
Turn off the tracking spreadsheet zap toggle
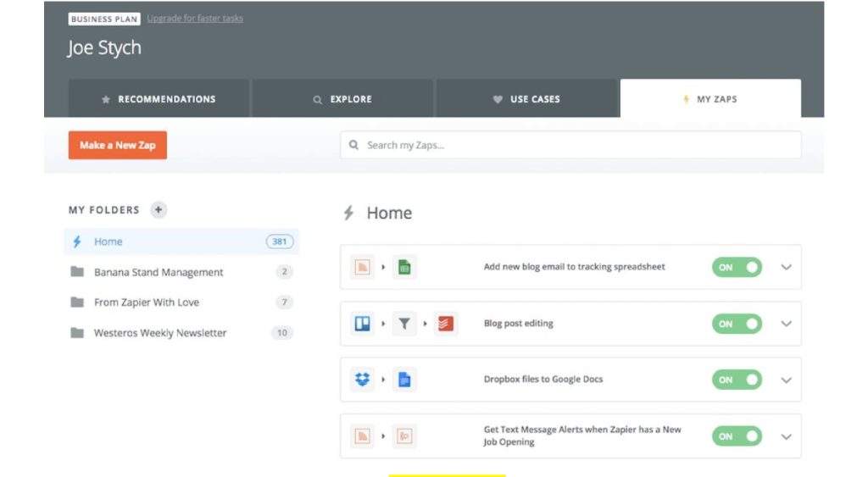pyautogui.click(x=737, y=267)
